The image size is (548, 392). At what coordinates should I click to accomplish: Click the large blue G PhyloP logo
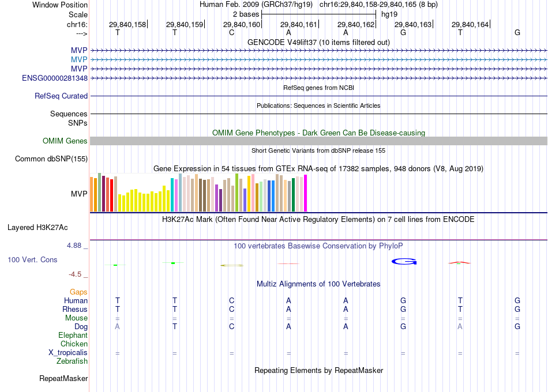click(x=404, y=261)
